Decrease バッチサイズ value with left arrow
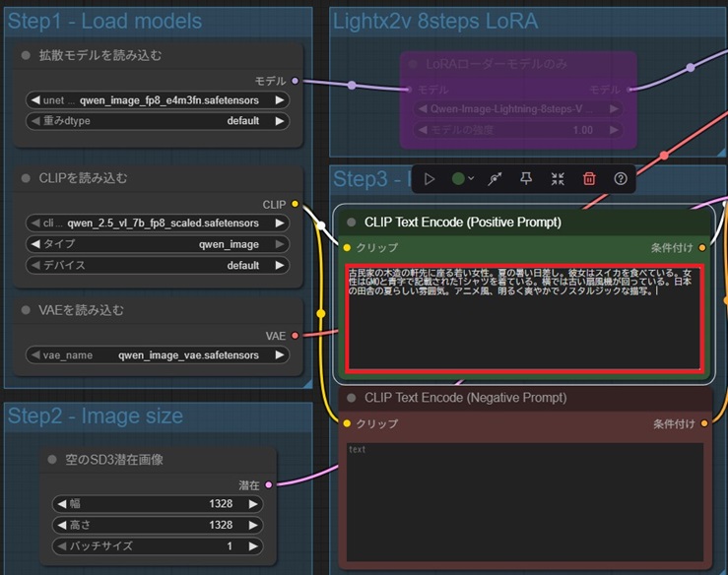Screen dimensions: 728x575 pos(63,545)
